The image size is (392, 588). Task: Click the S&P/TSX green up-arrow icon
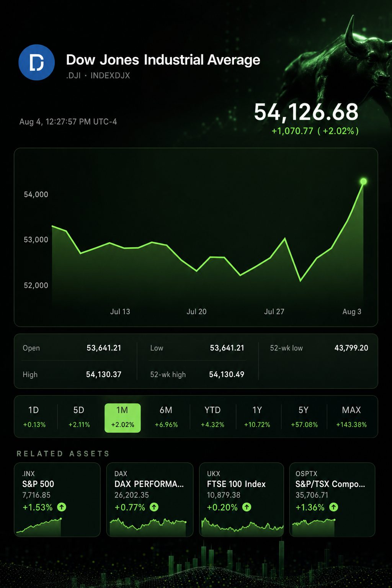pos(334,507)
